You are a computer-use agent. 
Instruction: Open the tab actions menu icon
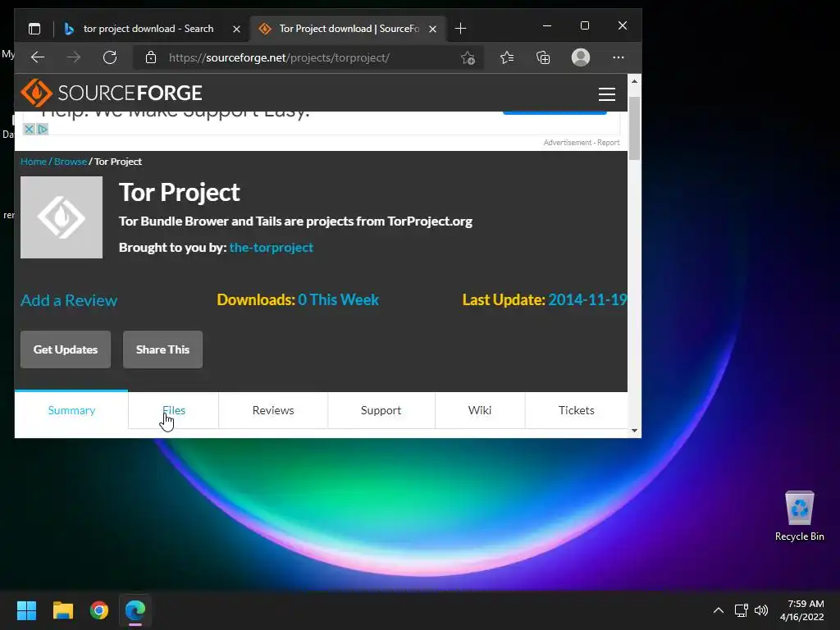(34, 29)
